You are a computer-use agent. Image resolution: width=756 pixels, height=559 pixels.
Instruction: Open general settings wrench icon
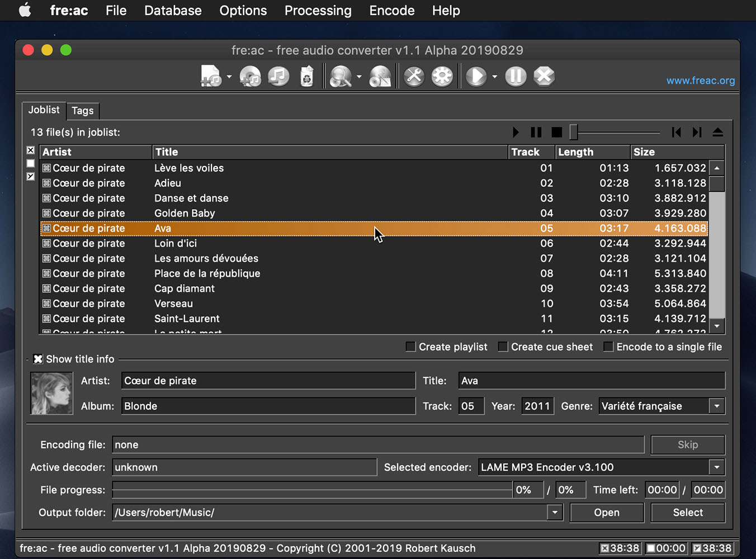click(x=414, y=76)
